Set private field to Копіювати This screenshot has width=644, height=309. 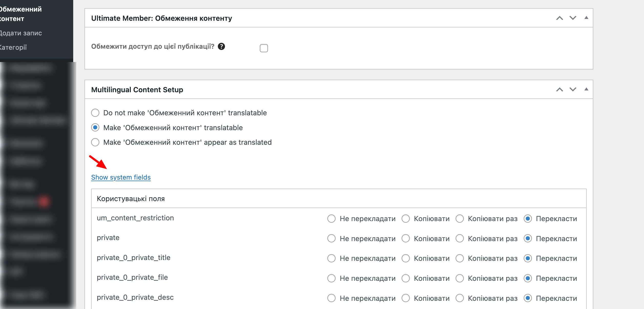406,239
